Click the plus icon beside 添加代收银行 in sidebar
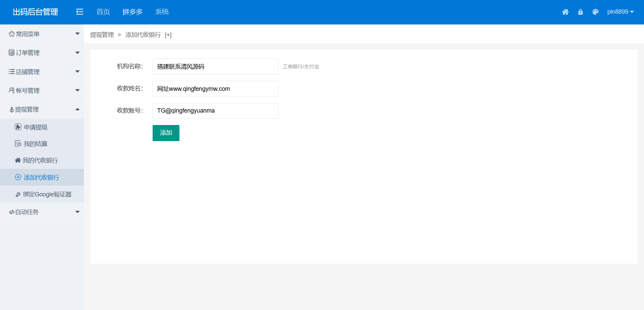The height and width of the screenshot is (310, 644). [18, 177]
